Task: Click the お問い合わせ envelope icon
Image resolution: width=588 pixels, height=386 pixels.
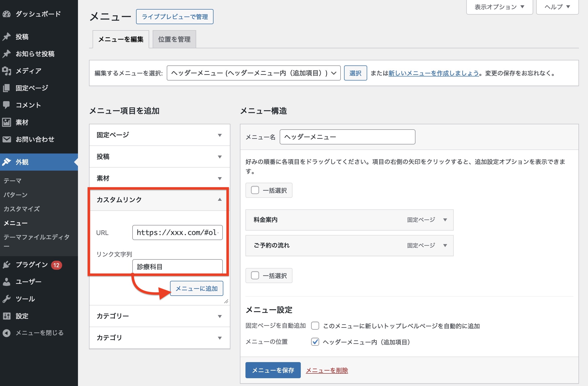Action: [x=7, y=139]
